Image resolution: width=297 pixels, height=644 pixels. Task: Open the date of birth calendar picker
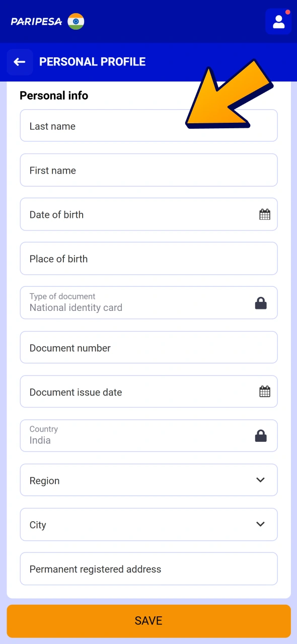point(265,214)
